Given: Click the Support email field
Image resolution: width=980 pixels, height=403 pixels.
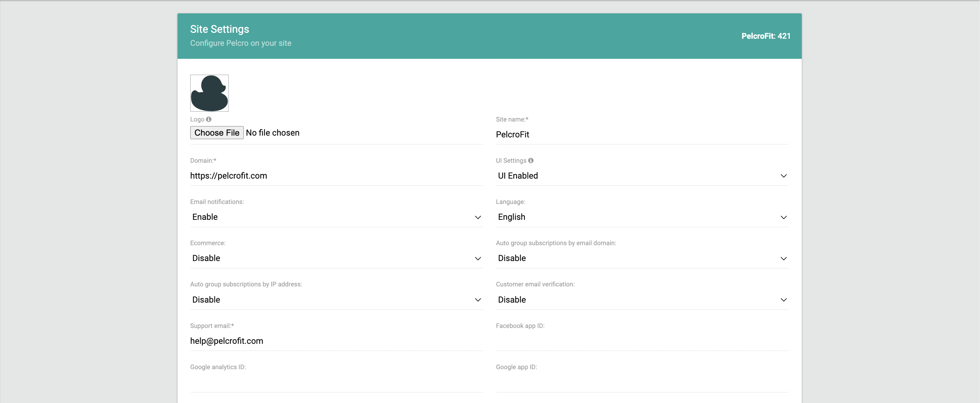Looking at the screenshot, I should (336, 341).
